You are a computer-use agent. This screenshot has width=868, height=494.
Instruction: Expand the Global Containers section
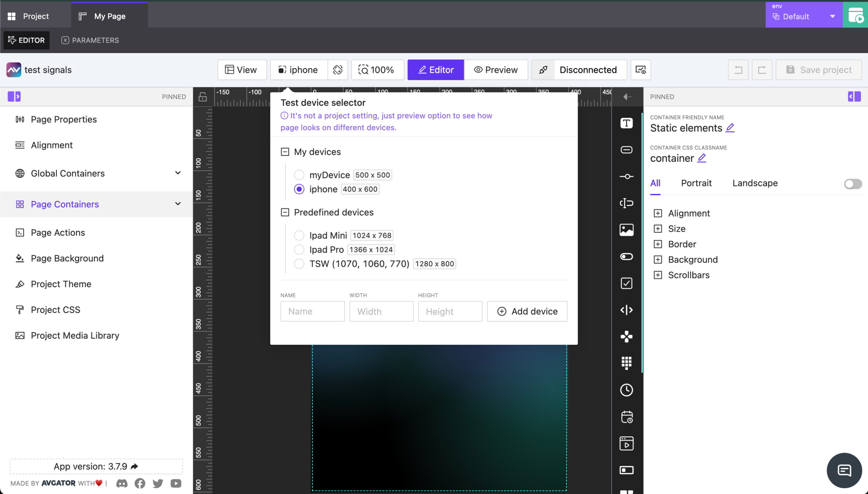pyautogui.click(x=178, y=173)
